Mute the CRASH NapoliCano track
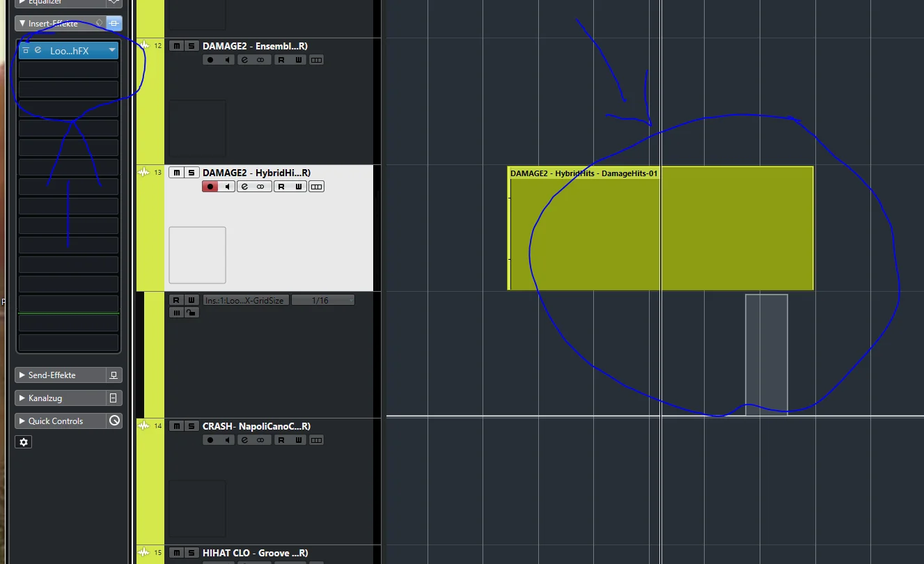The width and height of the screenshot is (924, 564). coord(176,426)
